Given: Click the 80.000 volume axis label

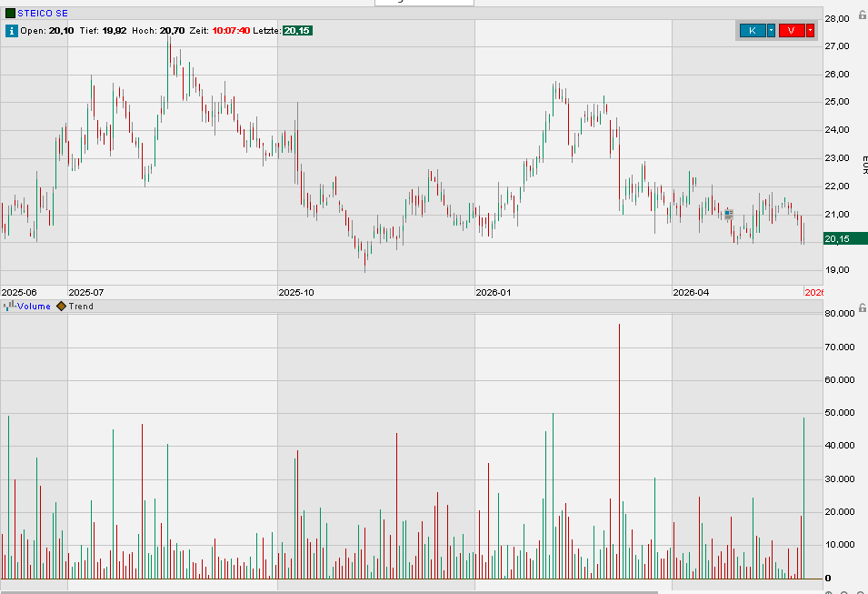Looking at the screenshot, I should [x=840, y=313].
